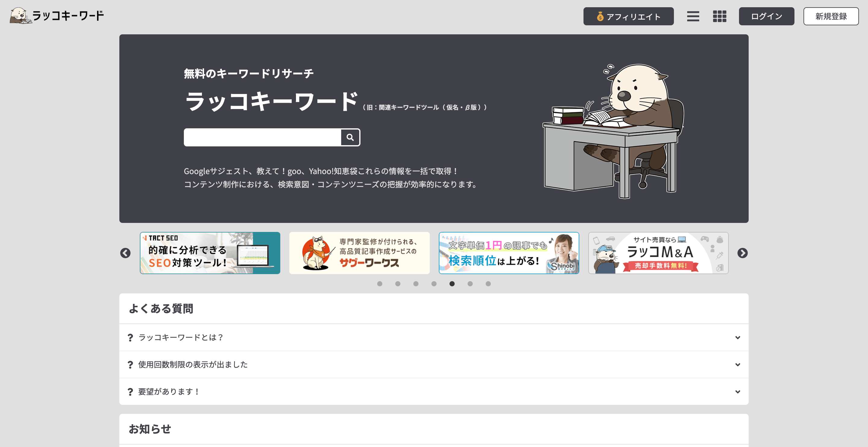Select seventh carousel pagination dot

pyautogui.click(x=488, y=284)
